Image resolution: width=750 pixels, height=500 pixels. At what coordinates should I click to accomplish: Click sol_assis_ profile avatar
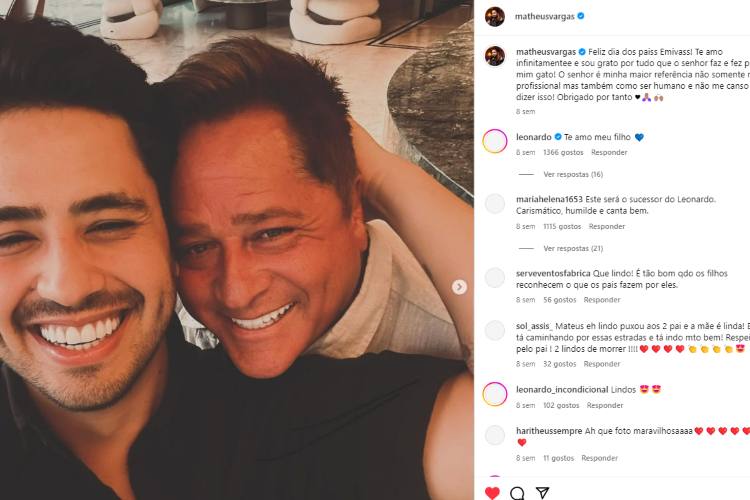click(x=495, y=331)
